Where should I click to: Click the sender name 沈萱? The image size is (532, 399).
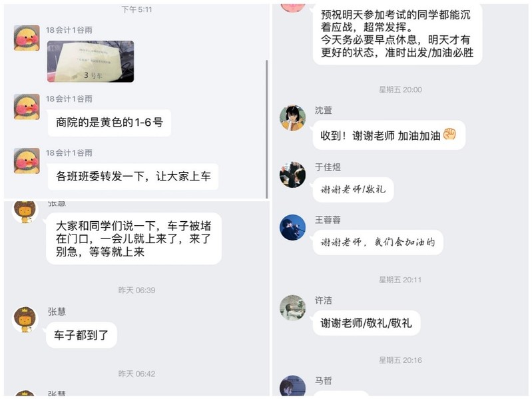324,111
